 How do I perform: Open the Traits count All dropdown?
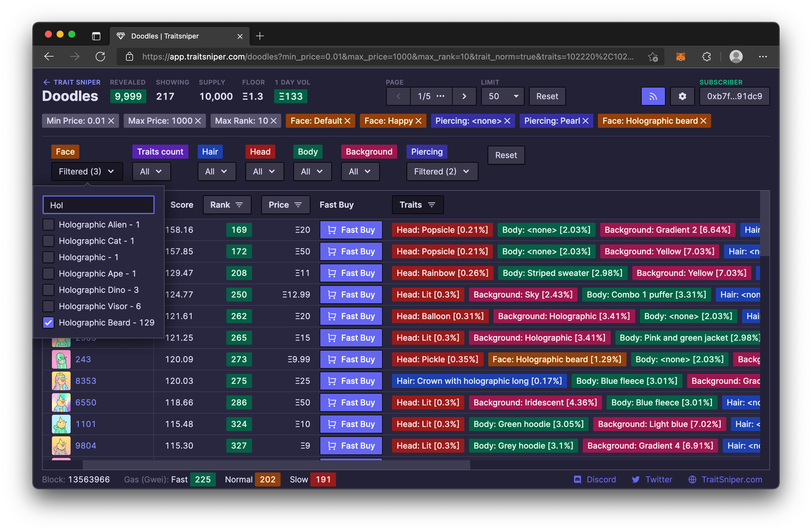[x=151, y=171]
